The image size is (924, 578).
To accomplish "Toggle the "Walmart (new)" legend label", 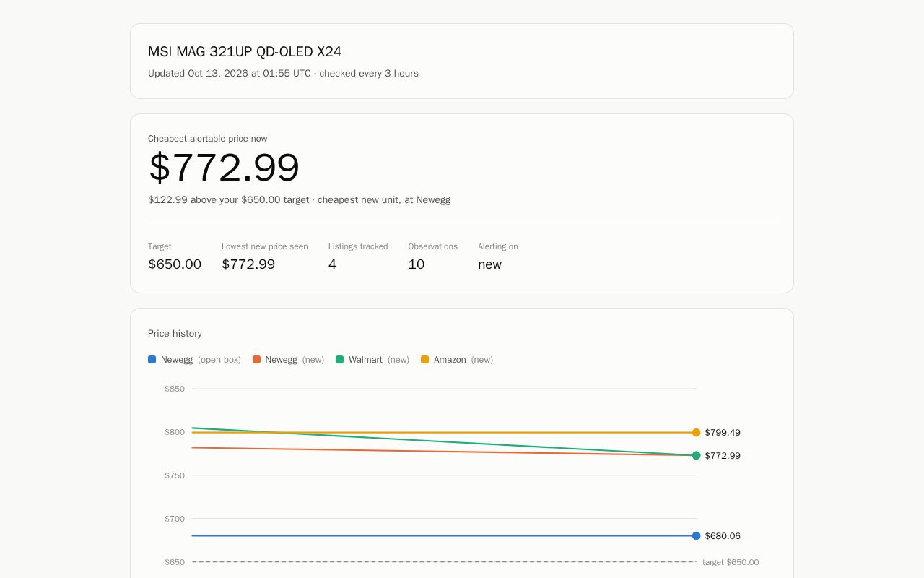I will 379,360.
